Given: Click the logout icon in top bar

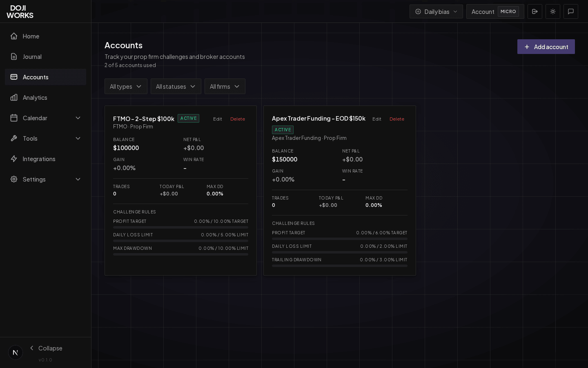Looking at the screenshot, I should [535, 11].
